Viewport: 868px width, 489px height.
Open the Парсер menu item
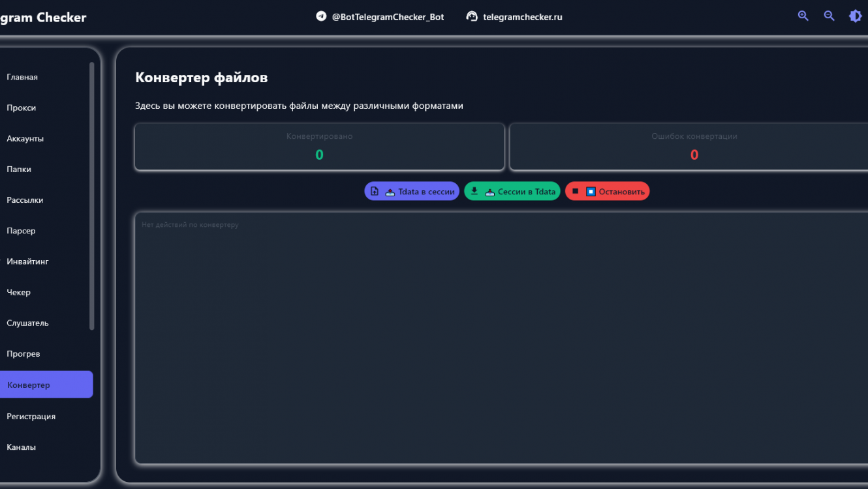pyautogui.click(x=21, y=231)
